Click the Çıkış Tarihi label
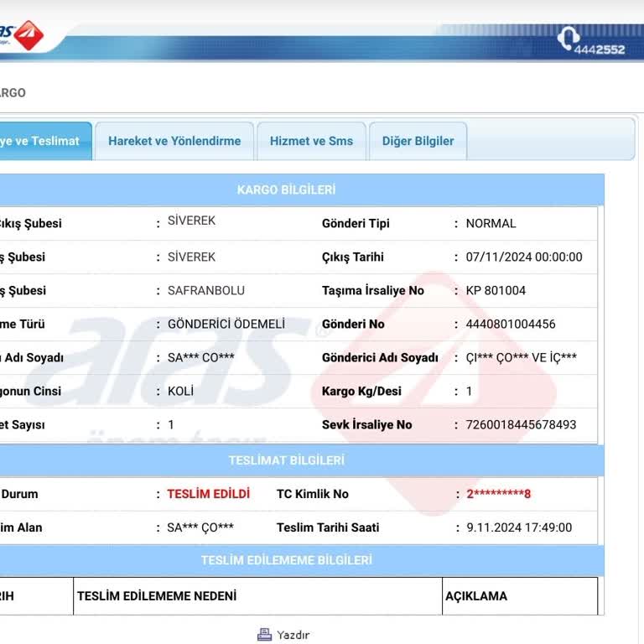644x644 pixels. (x=353, y=257)
